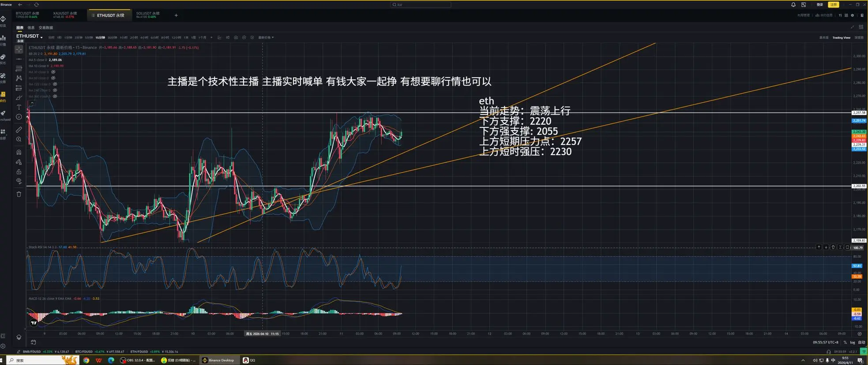Open the long/short position forecast tool

click(19, 88)
